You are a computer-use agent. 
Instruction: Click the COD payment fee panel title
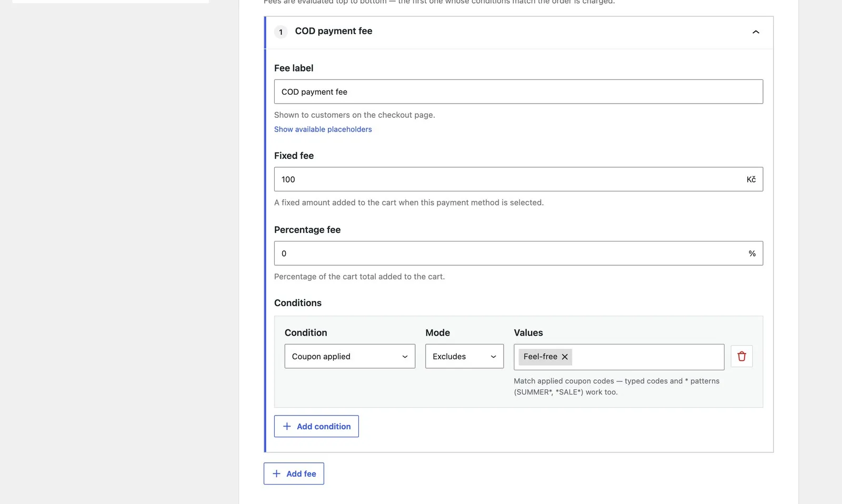tap(334, 31)
